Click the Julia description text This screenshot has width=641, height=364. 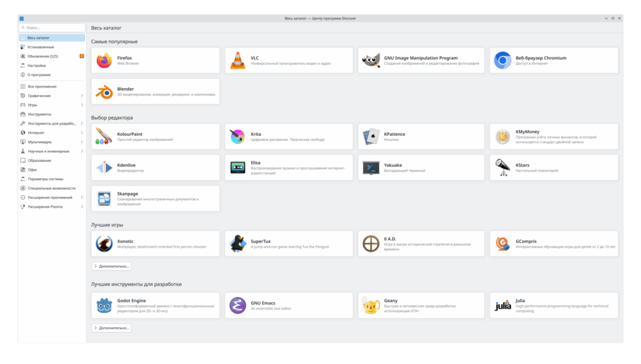[x=562, y=308]
